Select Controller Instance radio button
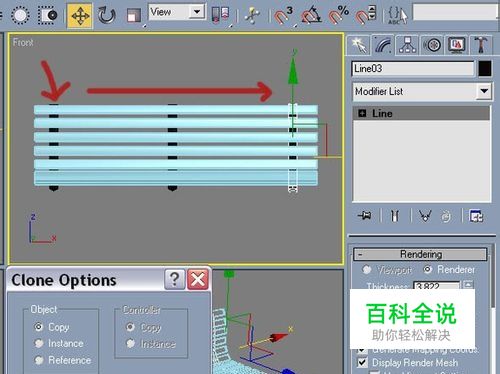 (x=130, y=343)
